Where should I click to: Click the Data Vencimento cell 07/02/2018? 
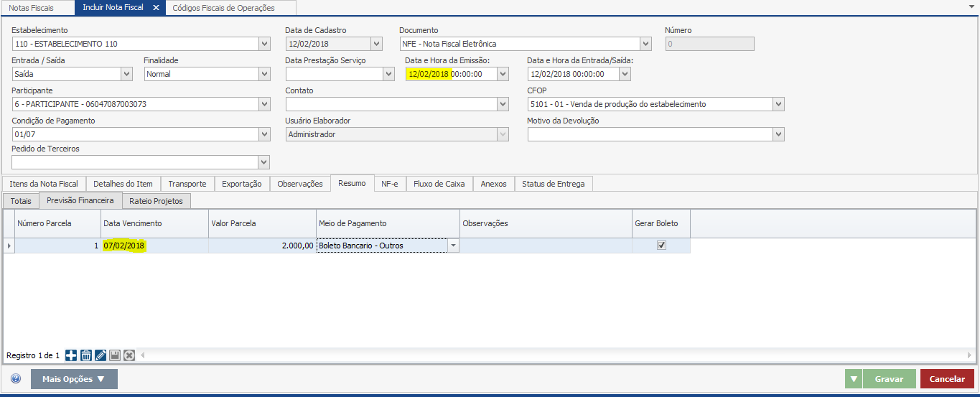point(154,246)
